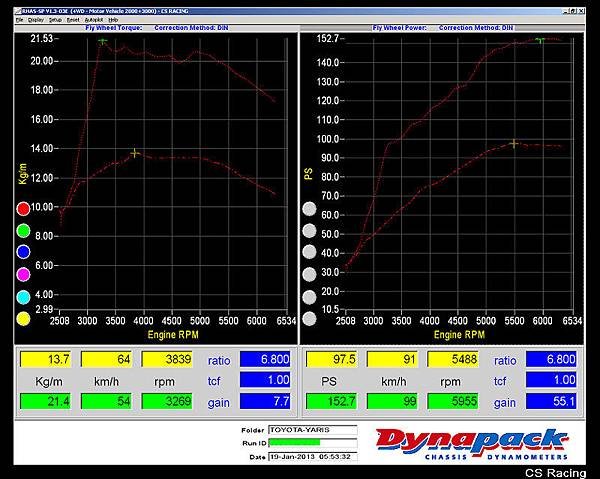Open the Autoplot menu
600x479 pixels.
point(94,20)
